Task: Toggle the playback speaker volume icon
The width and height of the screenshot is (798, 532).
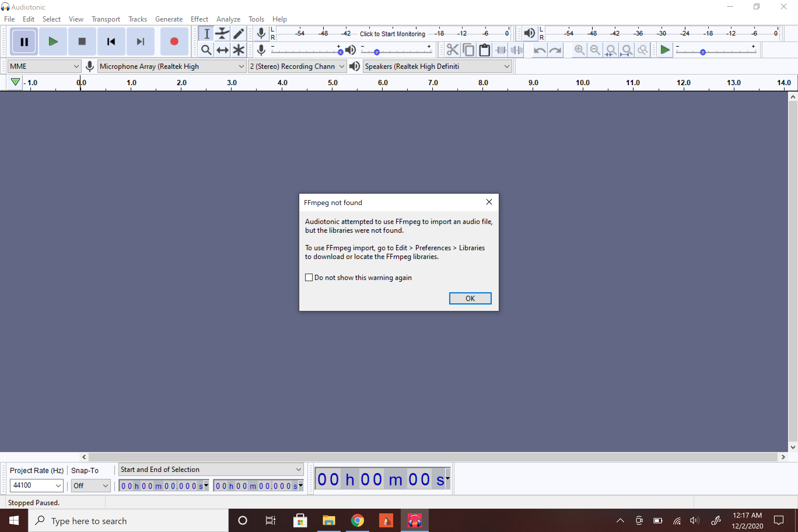Action: [351, 50]
